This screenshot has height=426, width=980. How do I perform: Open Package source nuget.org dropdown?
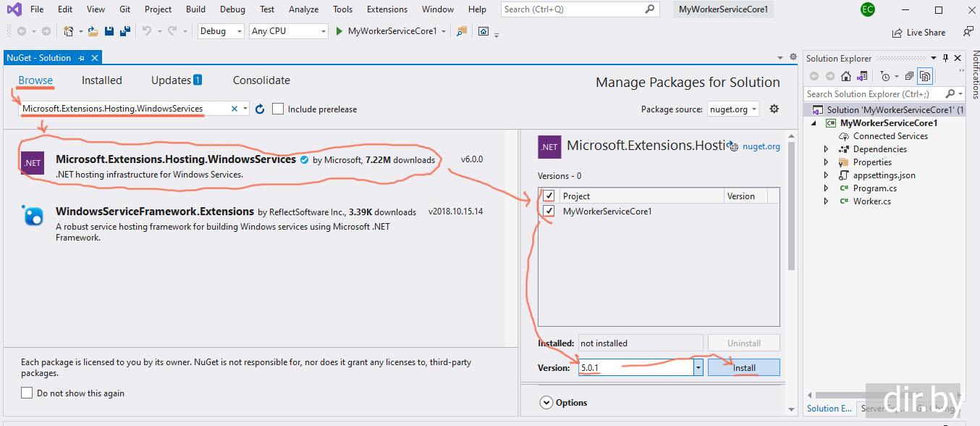tap(734, 109)
